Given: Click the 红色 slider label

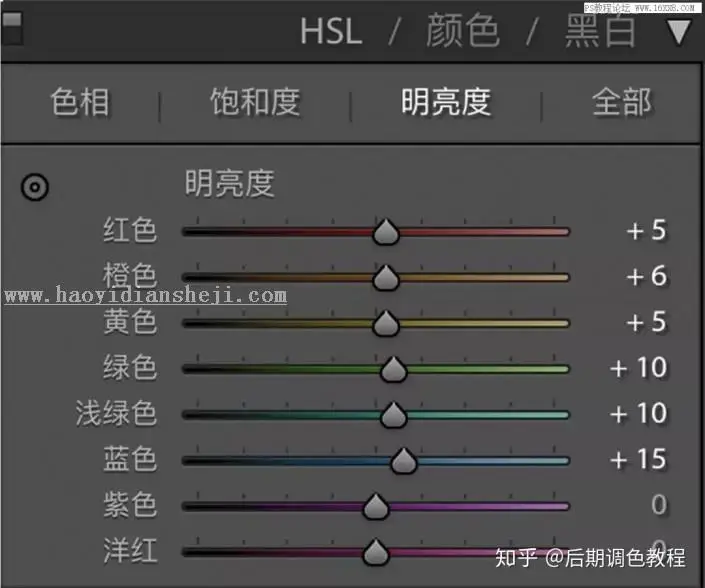Looking at the screenshot, I should coord(130,230).
